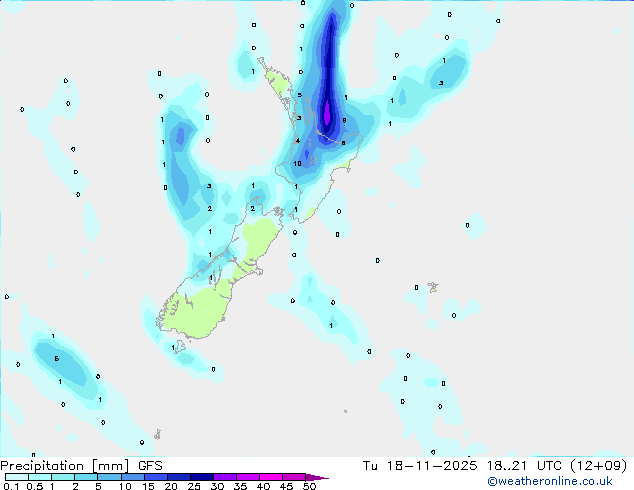
Task: Click the 'Precipitation [mm] GFS' title text
Action: (x=81, y=466)
